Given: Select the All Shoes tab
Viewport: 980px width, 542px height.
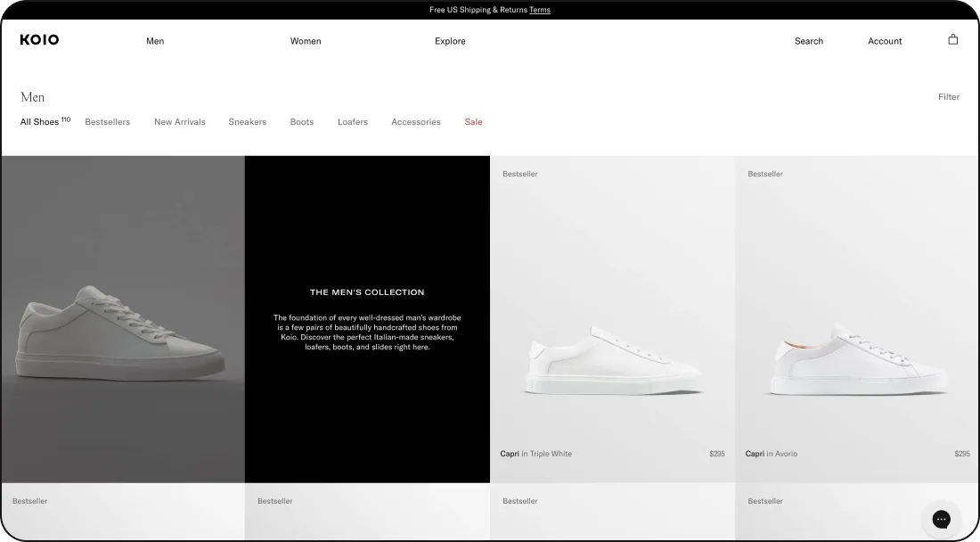Looking at the screenshot, I should 45,121.
